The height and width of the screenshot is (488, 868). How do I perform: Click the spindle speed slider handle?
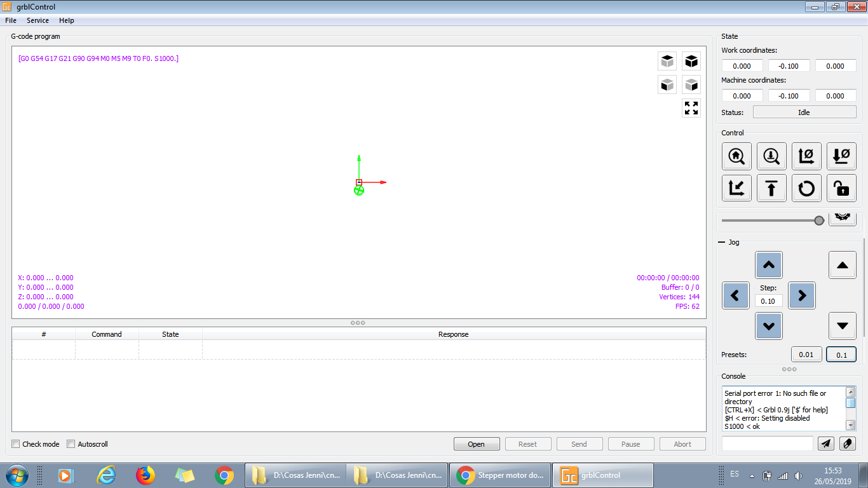[x=819, y=220]
